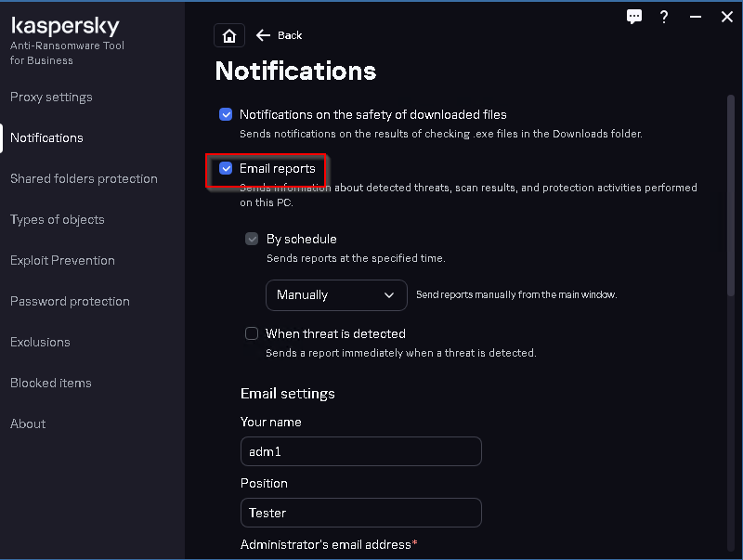743x560 pixels.
Task: Open Password protection settings
Action: coord(70,301)
